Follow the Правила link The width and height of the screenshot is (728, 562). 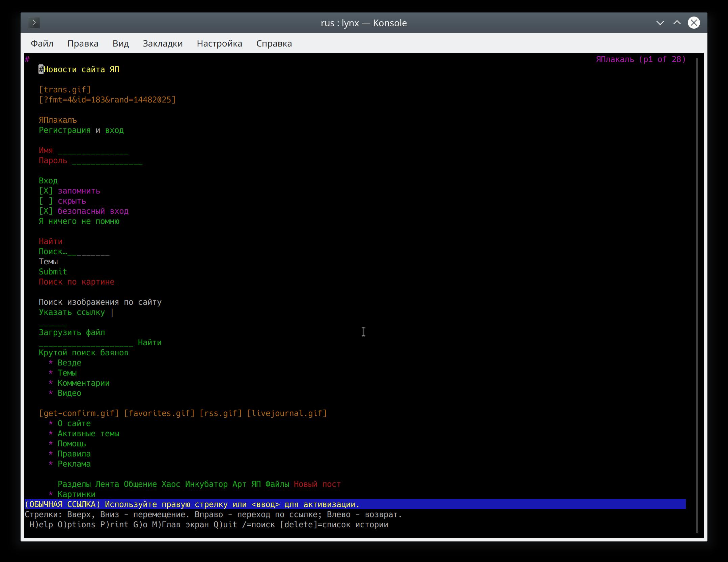pos(74,454)
